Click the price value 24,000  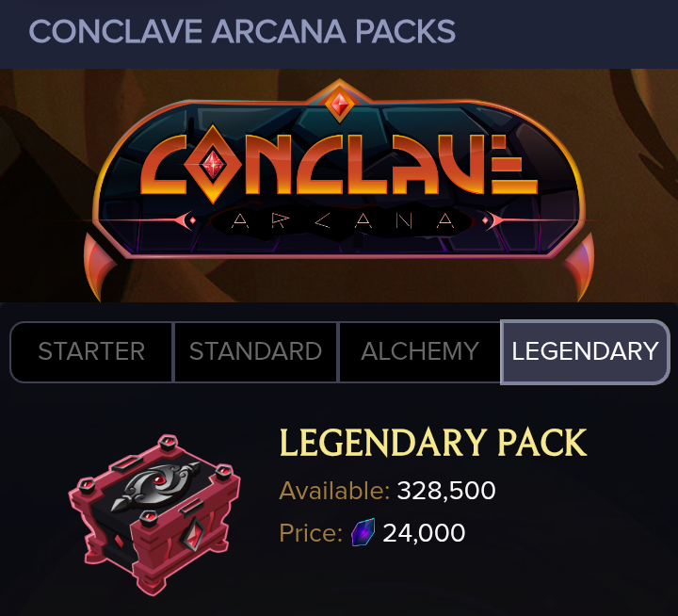pos(424,532)
